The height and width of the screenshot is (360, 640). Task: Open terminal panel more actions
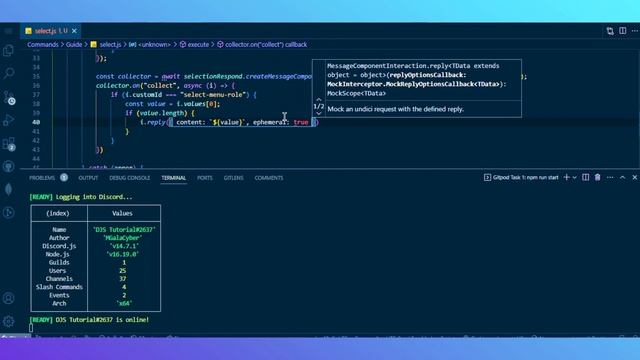coord(610,178)
